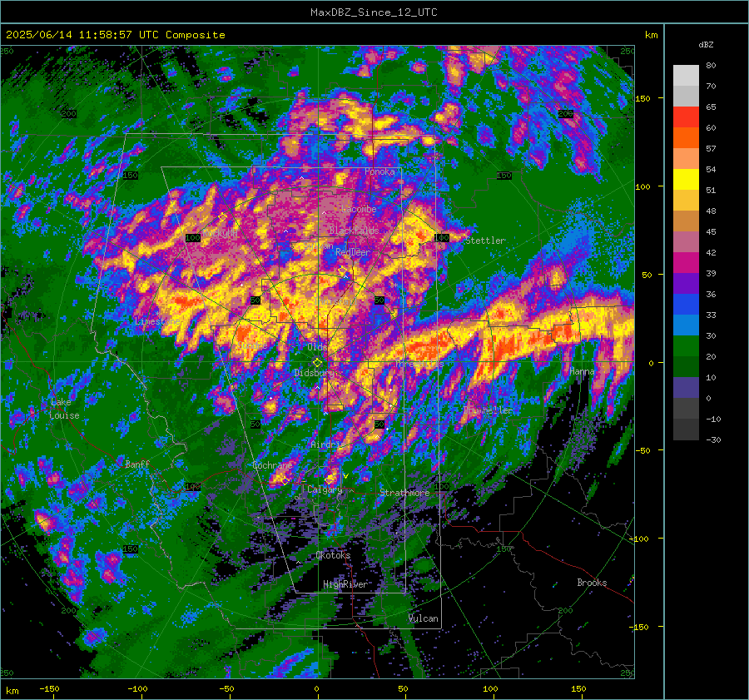Screen dimensions: 749x700
Task: Pick the light blue 30–33 dBZ swatch
Action: (x=686, y=325)
